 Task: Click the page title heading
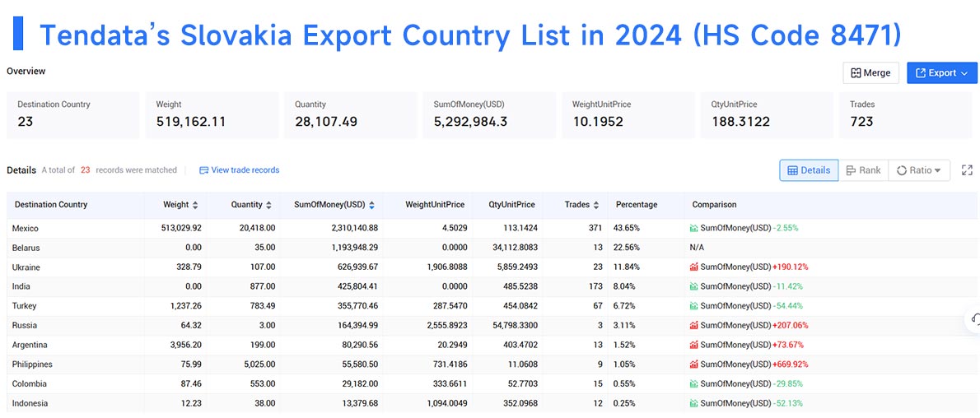pos(470,35)
